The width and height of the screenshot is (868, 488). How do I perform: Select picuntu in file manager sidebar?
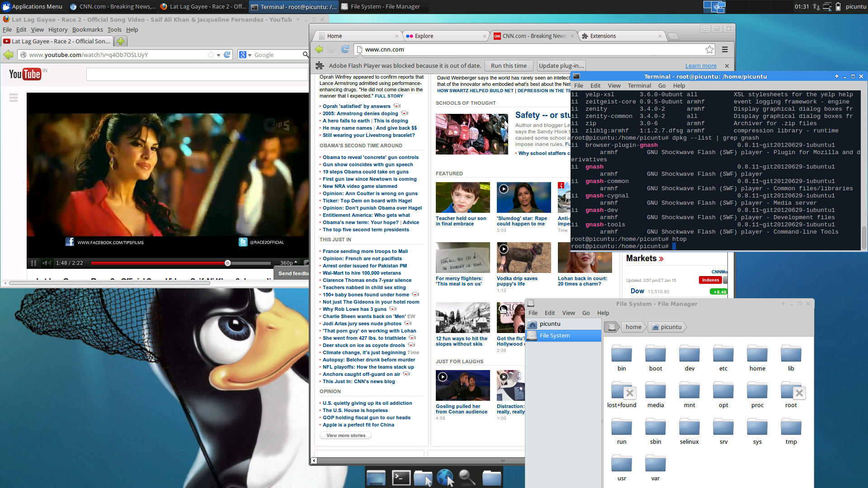[563, 324]
